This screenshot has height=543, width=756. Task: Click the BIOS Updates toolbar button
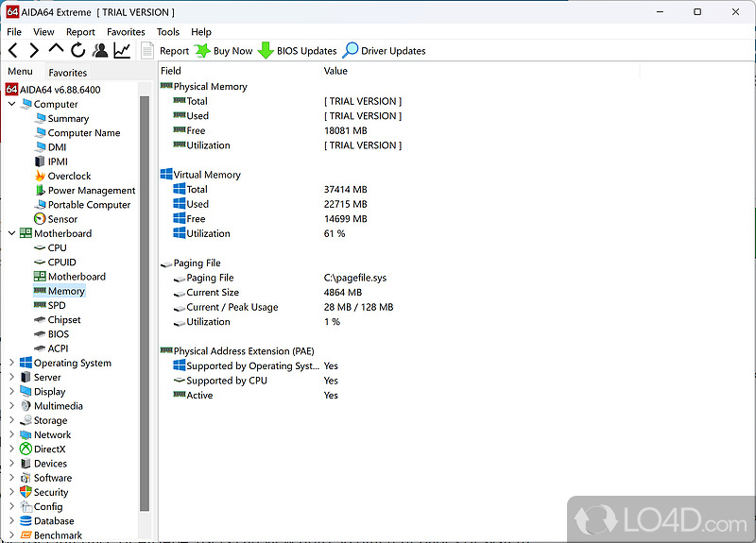tap(297, 51)
